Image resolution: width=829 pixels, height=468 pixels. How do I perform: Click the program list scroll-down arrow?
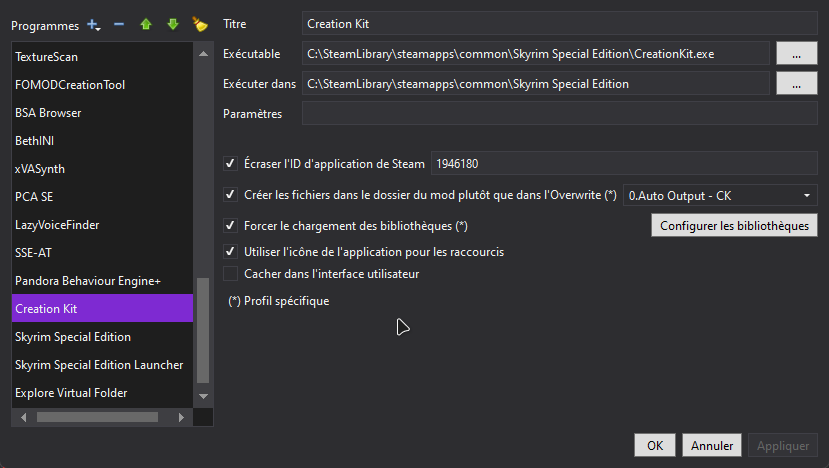point(204,396)
